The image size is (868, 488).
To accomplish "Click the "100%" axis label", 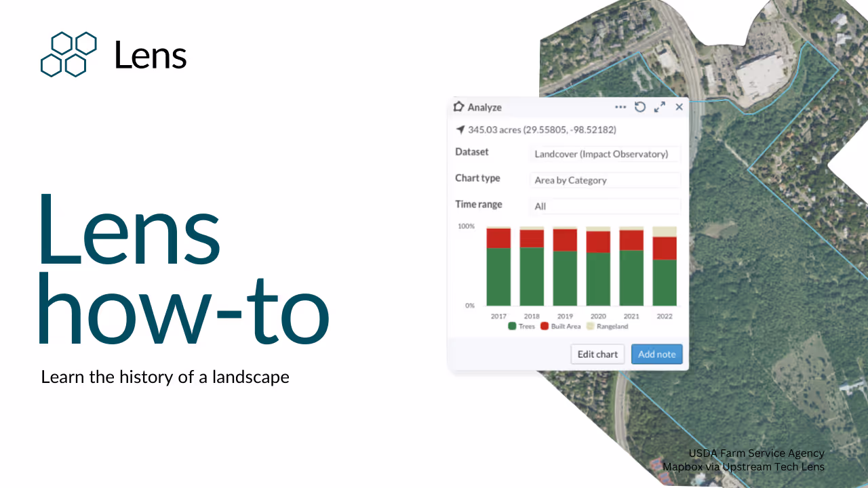I will 466,226.
